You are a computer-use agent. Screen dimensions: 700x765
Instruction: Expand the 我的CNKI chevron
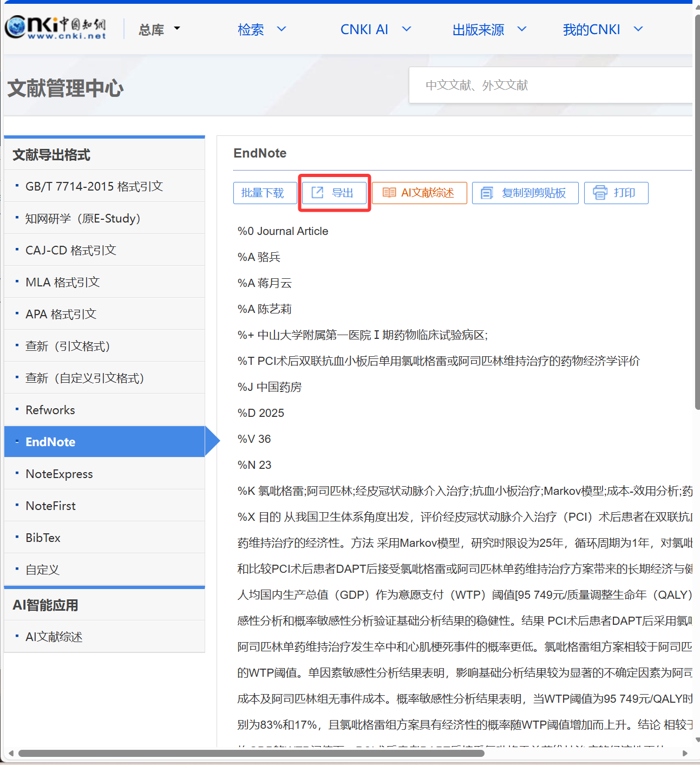(638, 29)
